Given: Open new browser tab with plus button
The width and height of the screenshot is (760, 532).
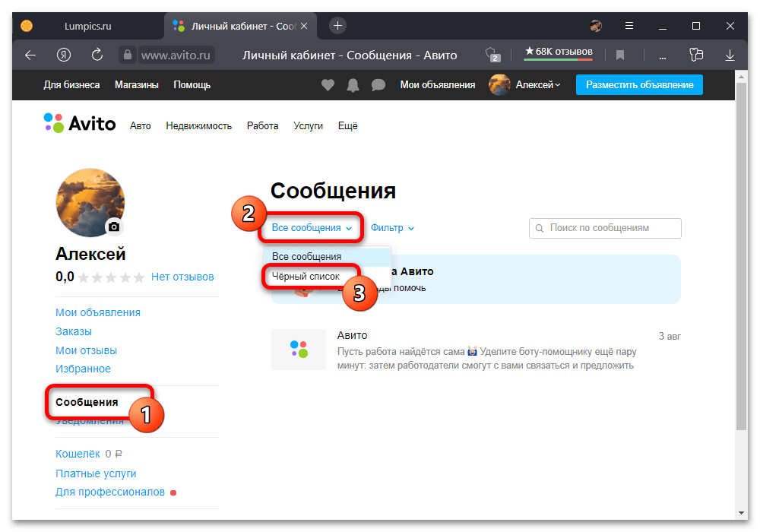Looking at the screenshot, I should click(338, 25).
